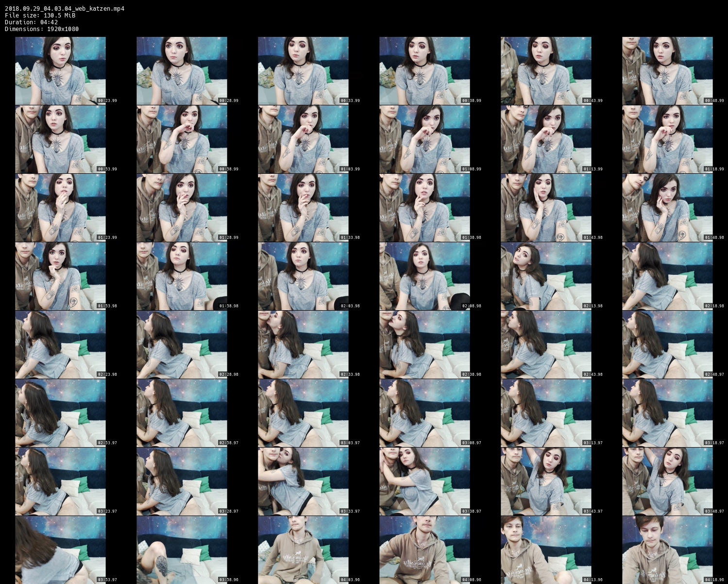This screenshot has height=584, width=728.
Task: Select the frame stamped 00:28.99
Action: coord(182,71)
